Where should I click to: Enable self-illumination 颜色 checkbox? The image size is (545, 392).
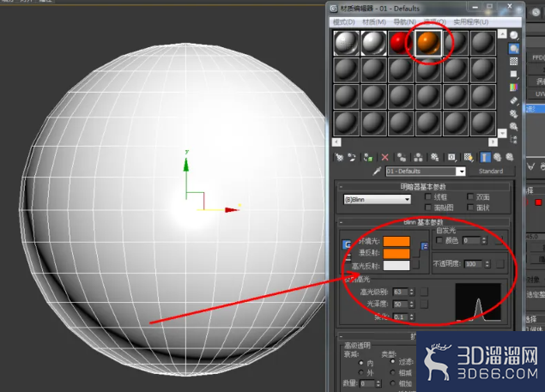439,240
